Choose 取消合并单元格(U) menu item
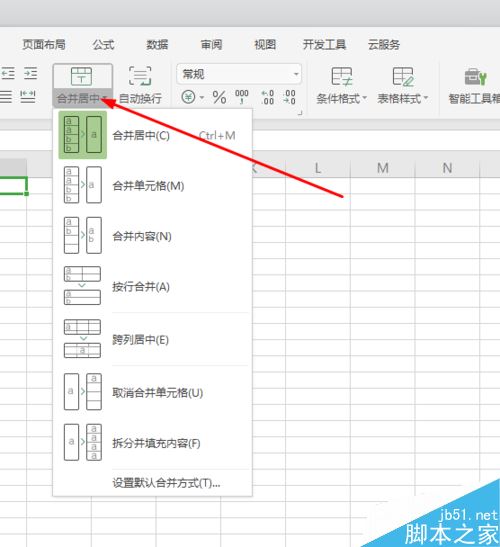This screenshot has width=500, height=547. [x=152, y=392]
